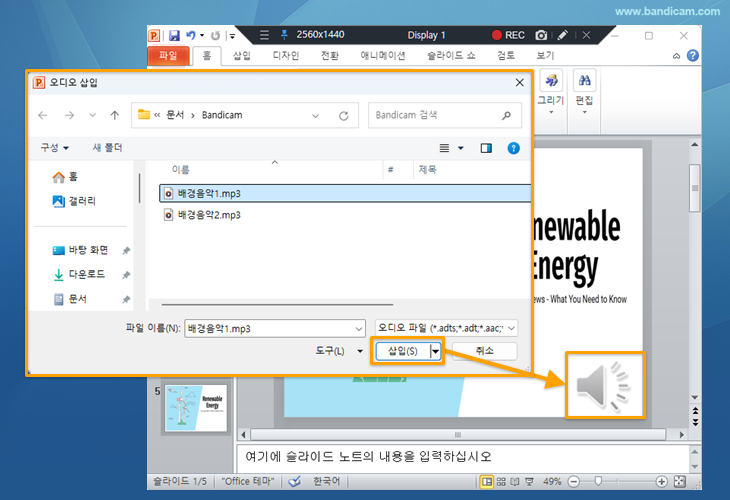Switch to the 삽입 ribbon tab
730x500 pixels.
click(242, 55)
